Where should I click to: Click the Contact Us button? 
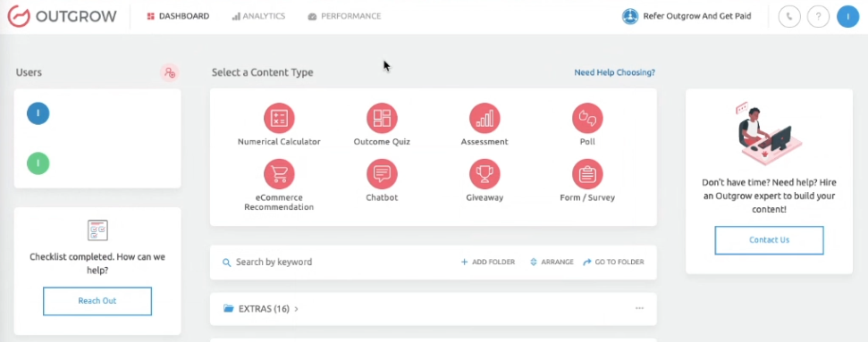(769, 240)
